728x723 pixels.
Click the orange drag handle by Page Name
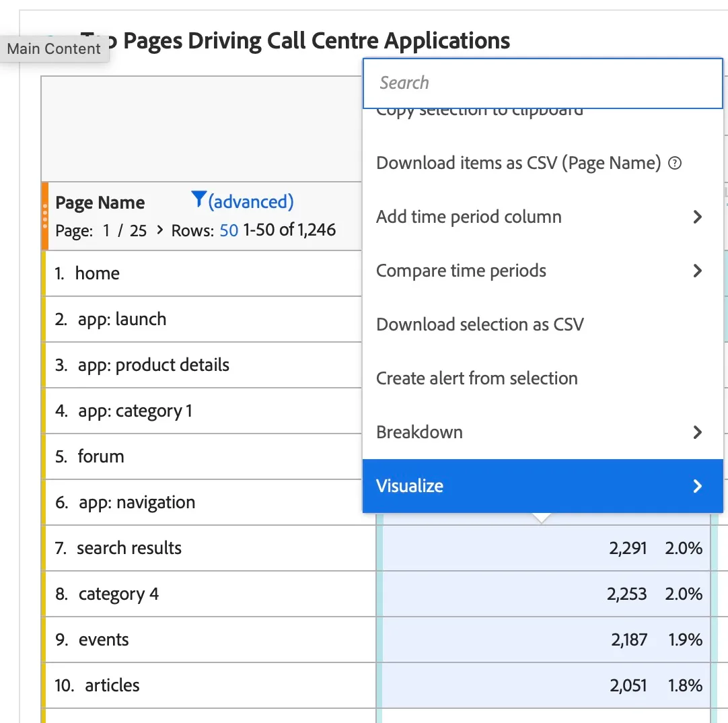click(45, 216)
